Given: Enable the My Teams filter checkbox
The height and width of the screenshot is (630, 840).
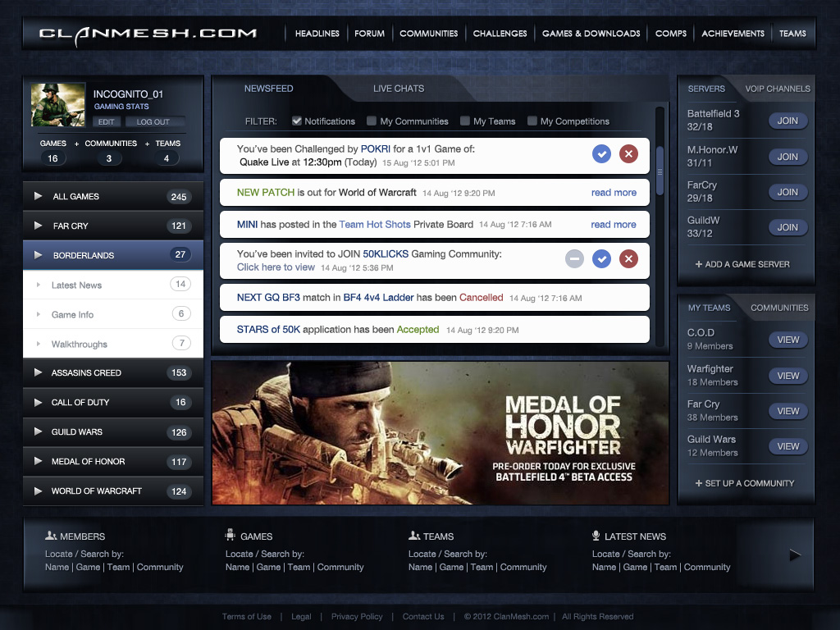Looking at the screenshot, I should pos(465,121).
